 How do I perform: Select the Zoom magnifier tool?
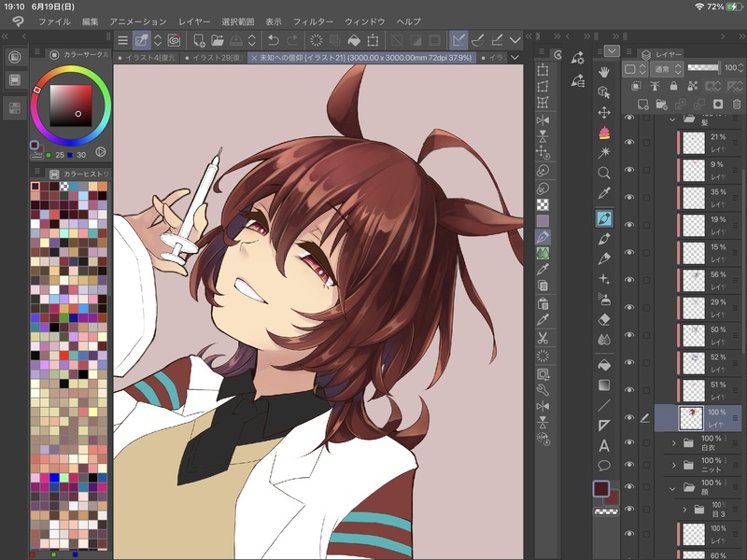pos(604,173)
